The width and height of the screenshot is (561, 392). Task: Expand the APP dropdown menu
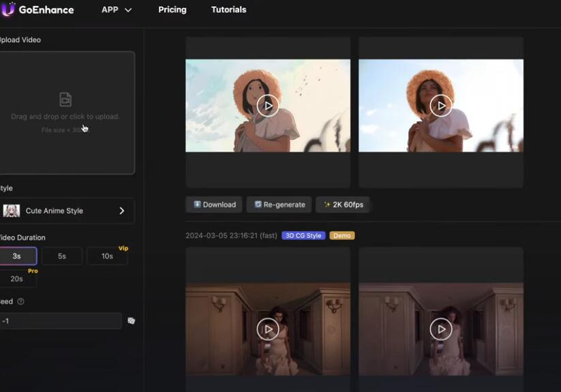[x=117, y=10]
